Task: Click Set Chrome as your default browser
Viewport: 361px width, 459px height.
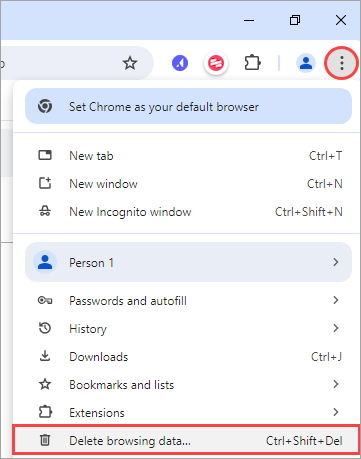Action: [x=188, y=107]
